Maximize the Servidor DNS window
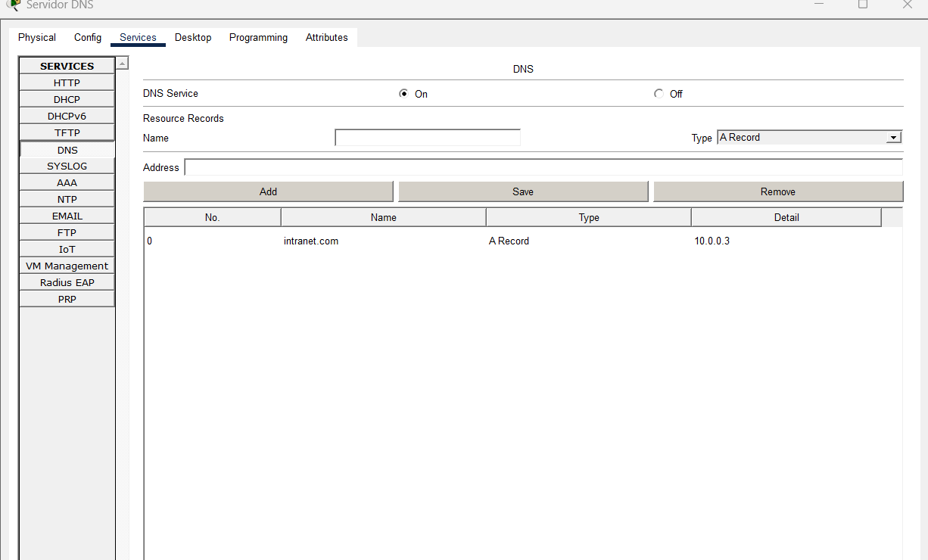 (x=863, y=4)
